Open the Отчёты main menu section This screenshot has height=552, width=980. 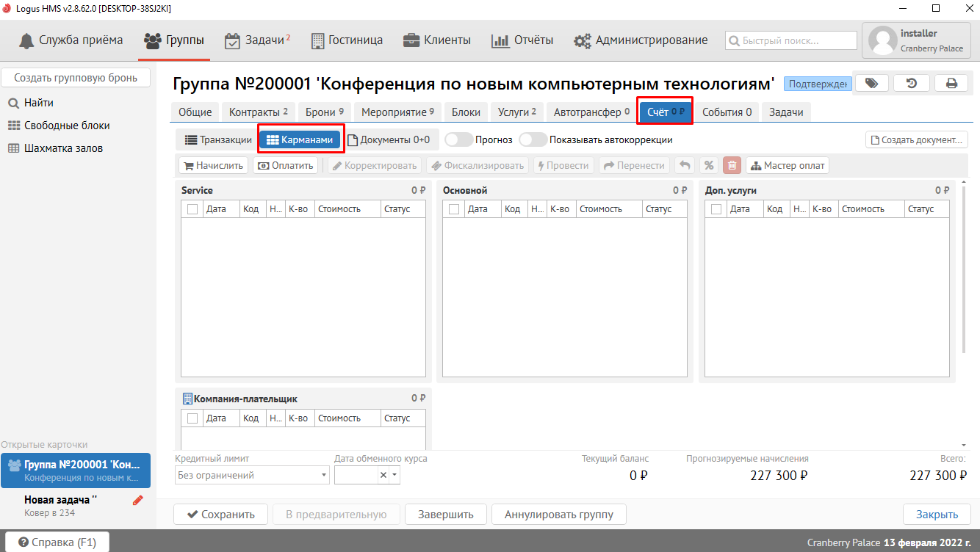click(x=522, y=40)
